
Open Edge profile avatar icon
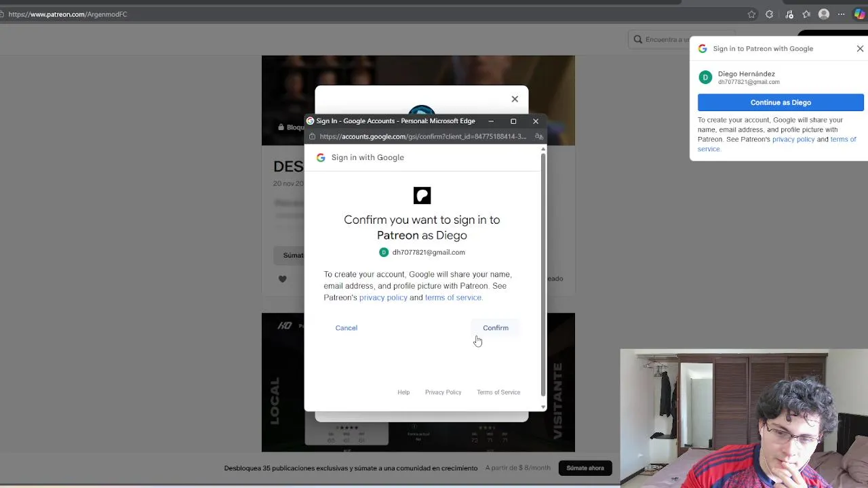(824, 14)
